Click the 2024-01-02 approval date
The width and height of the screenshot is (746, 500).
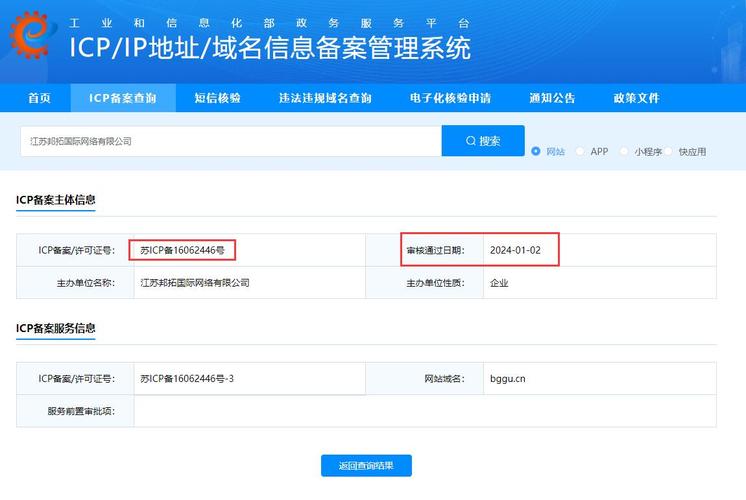coord(515,250)
